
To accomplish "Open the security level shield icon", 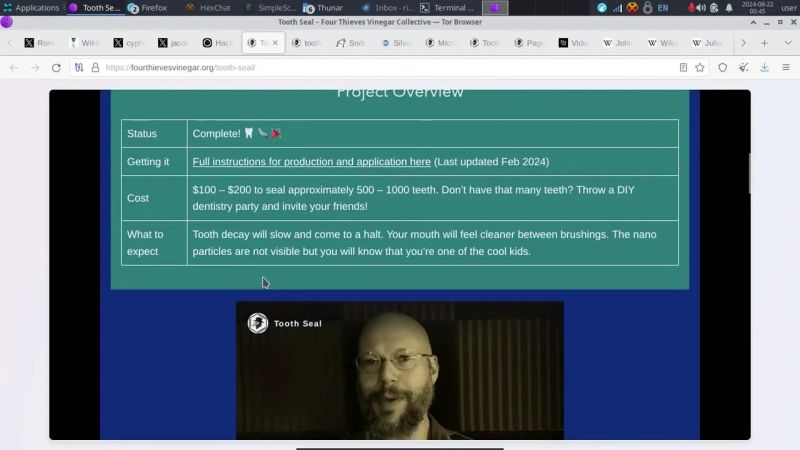I will point(722,67).
